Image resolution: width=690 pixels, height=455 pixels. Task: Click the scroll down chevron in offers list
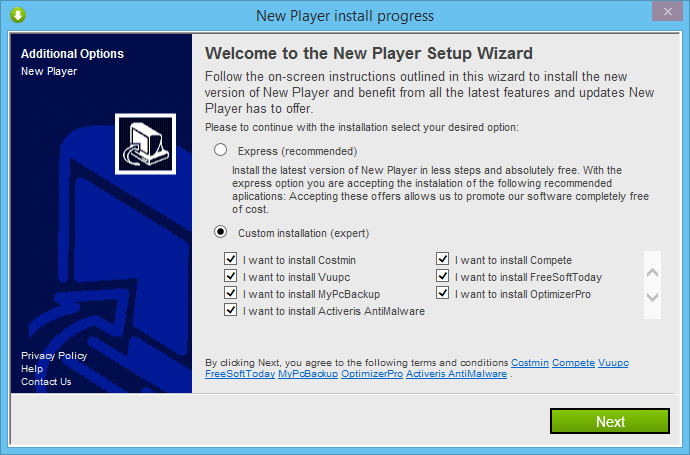652,297
